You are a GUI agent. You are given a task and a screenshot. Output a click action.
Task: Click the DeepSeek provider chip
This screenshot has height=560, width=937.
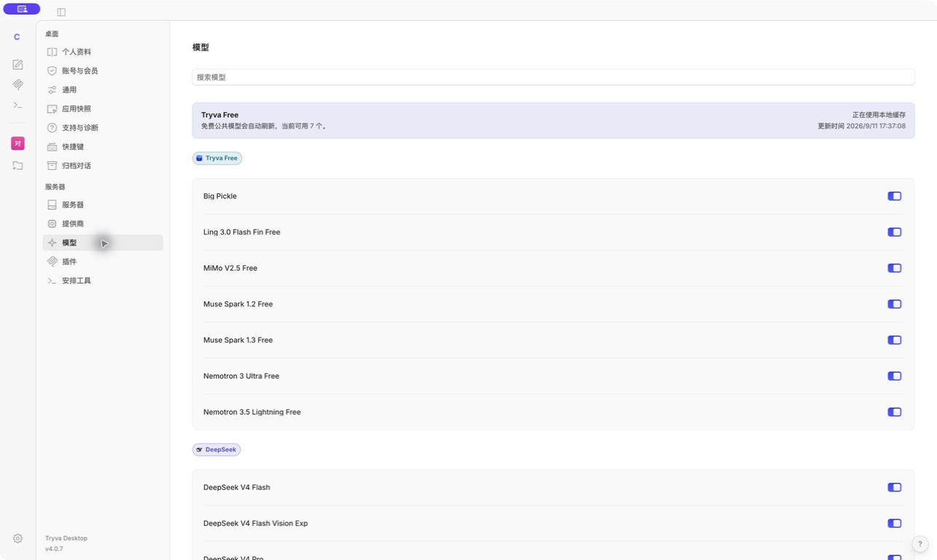tap(217, 450)
